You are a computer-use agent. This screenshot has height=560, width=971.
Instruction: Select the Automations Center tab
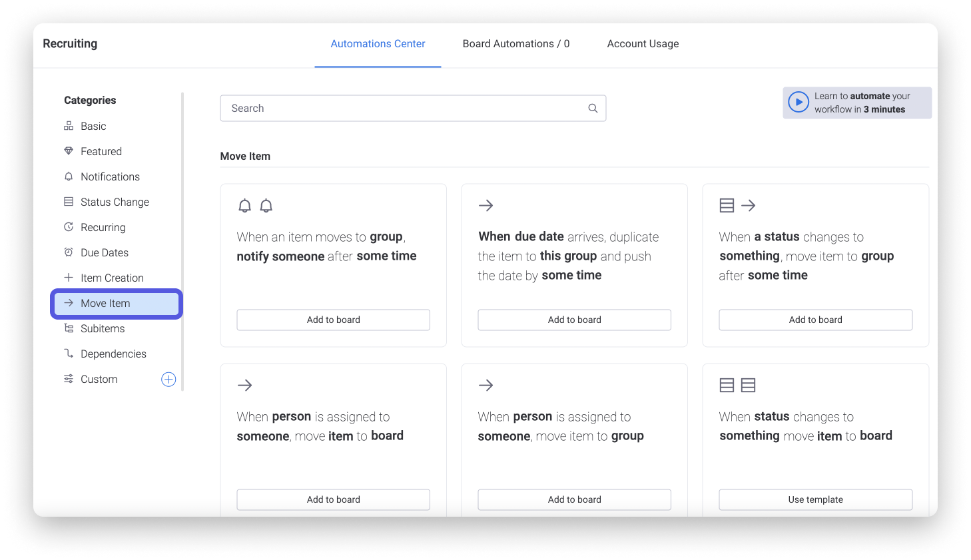pyautogui.click(x=378, y=44)
